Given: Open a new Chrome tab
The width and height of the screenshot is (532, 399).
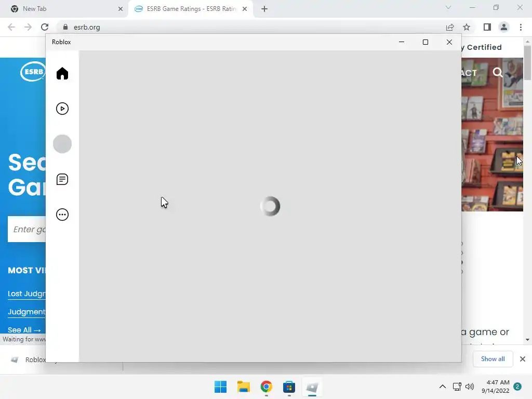Looking at the screenshot, I should coord(264,9).
